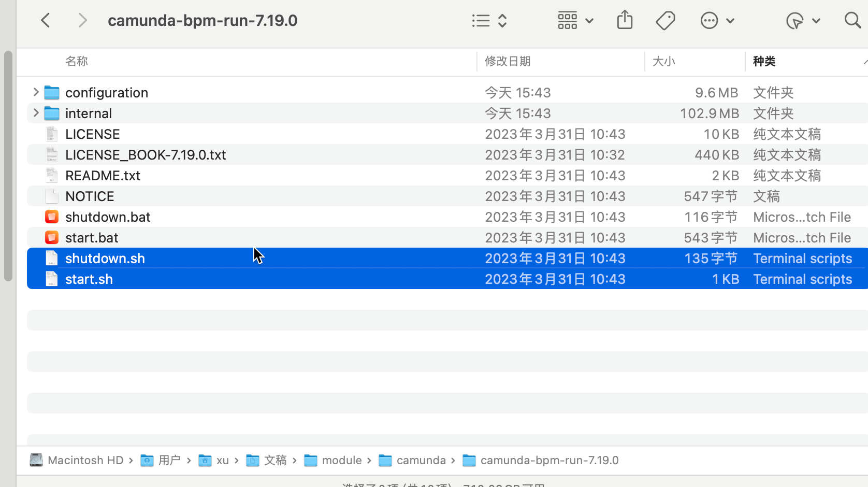Sort by the 种类 column header

point(764,61)
